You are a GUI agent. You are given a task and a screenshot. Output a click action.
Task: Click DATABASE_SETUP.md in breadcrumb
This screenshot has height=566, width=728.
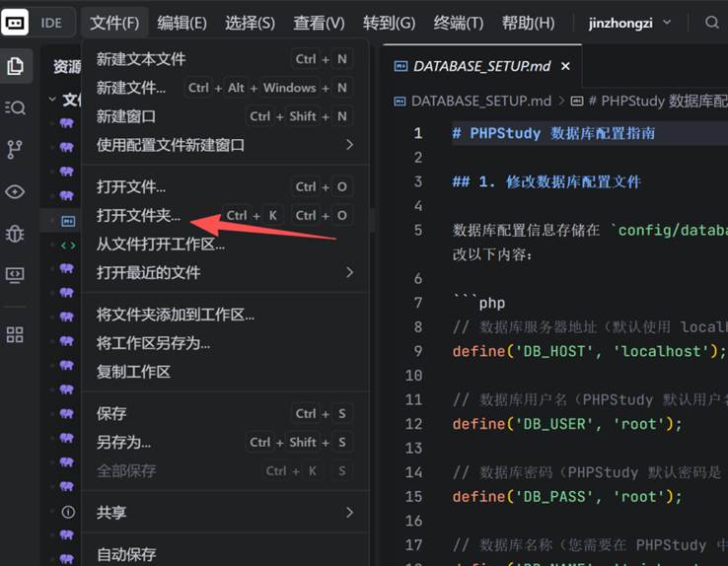(x=481, y=101)
